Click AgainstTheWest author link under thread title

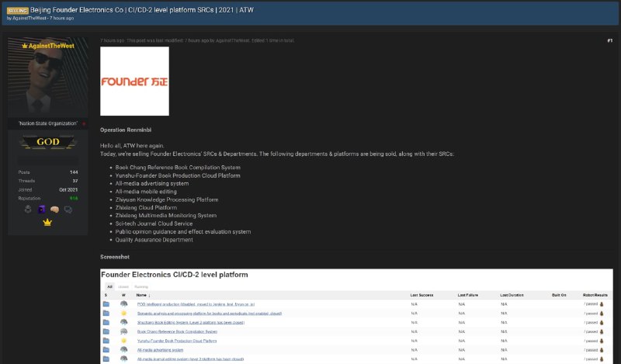[29, 18]
